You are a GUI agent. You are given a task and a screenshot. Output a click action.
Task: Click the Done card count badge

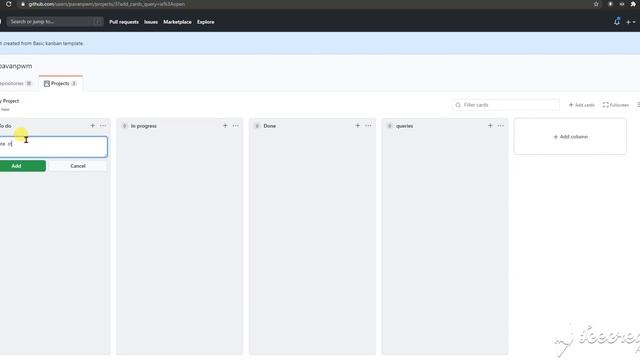coord(257,126)
